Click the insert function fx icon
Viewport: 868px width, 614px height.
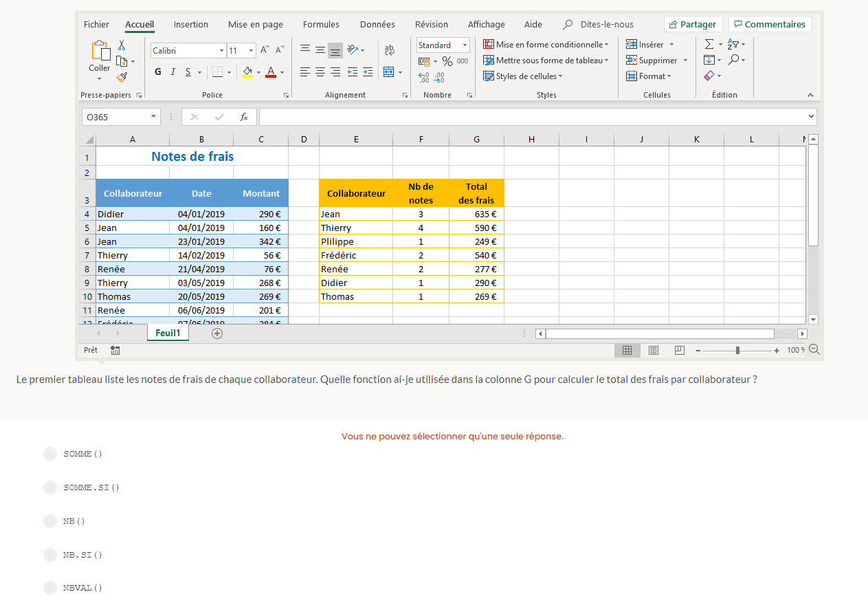tap(244, 117)
